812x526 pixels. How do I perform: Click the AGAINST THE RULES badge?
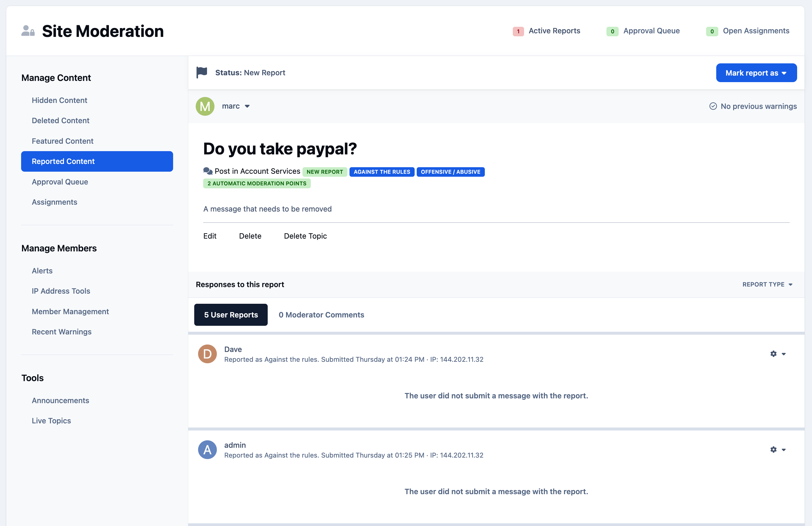(382, 172)
